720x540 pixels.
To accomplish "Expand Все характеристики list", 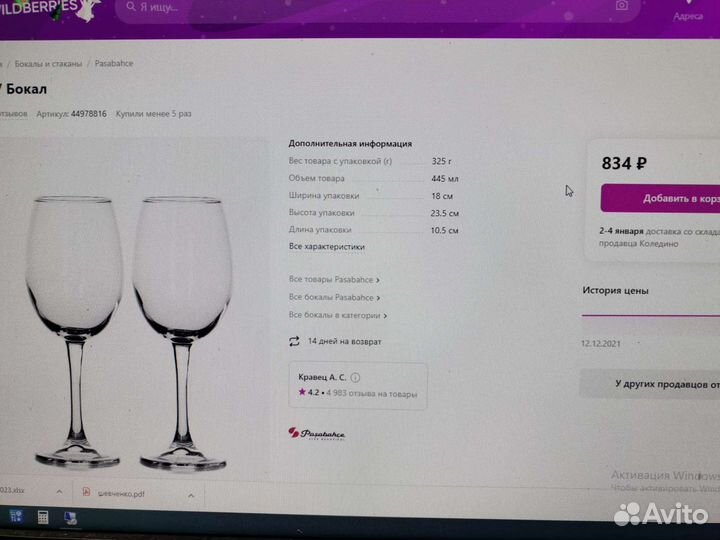I will point(326,247).
